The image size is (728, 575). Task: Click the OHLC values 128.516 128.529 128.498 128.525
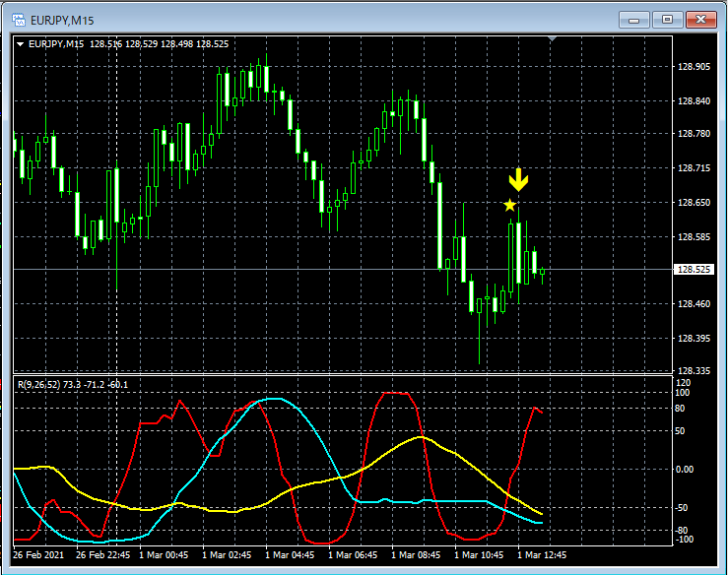click(x=160, y=44)
